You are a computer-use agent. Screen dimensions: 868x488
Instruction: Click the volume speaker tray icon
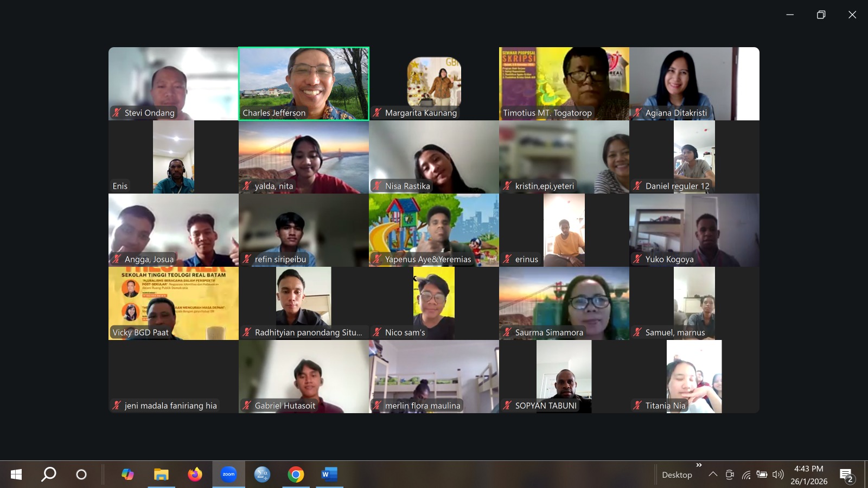(x=778, y=474)
